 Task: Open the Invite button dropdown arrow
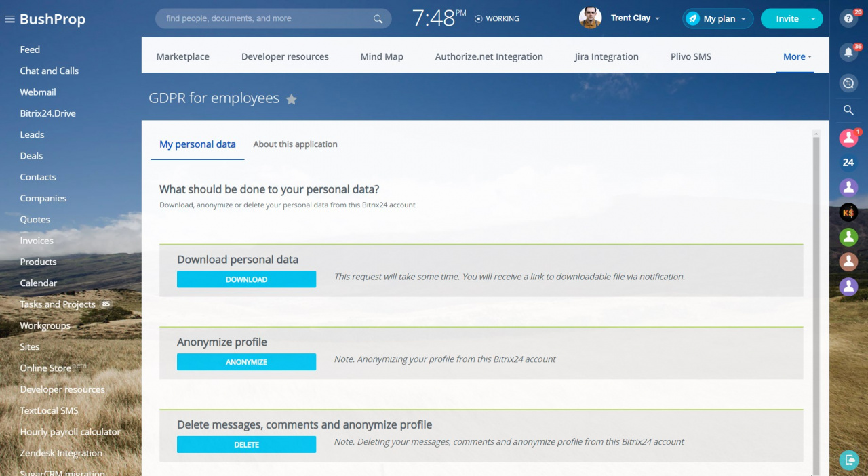[813, 19]
